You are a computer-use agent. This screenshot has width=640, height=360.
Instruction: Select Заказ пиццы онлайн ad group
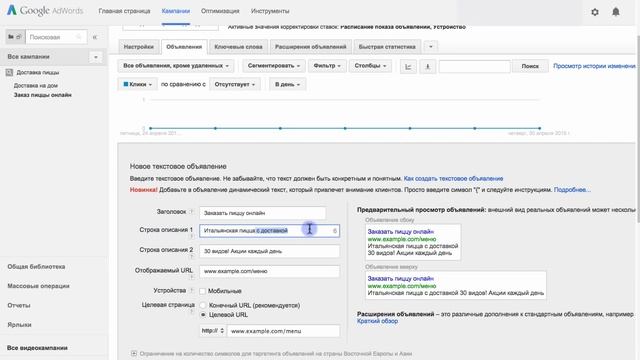coord(42,95)
